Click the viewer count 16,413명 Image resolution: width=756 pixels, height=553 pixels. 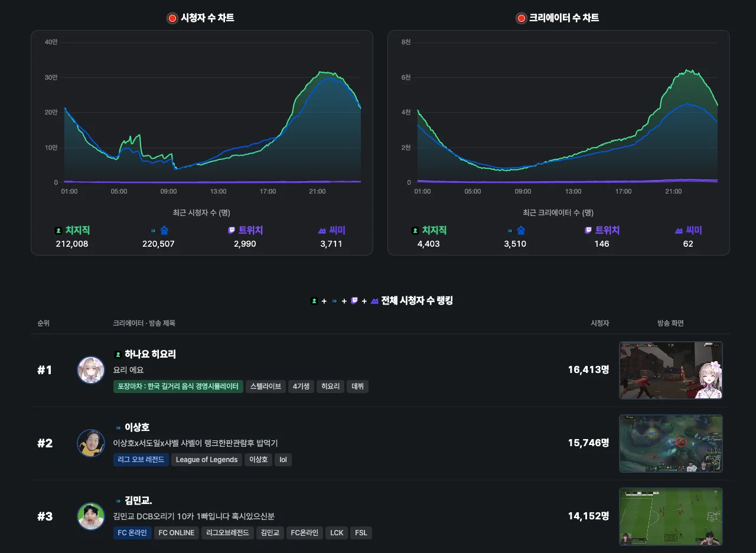[588, 370]
